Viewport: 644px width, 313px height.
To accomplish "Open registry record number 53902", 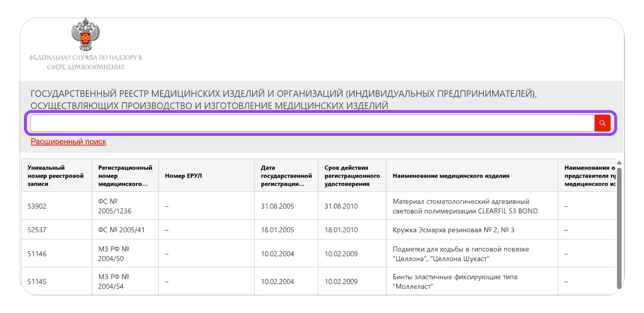I will pyautogui.click(x=37, y=206).
